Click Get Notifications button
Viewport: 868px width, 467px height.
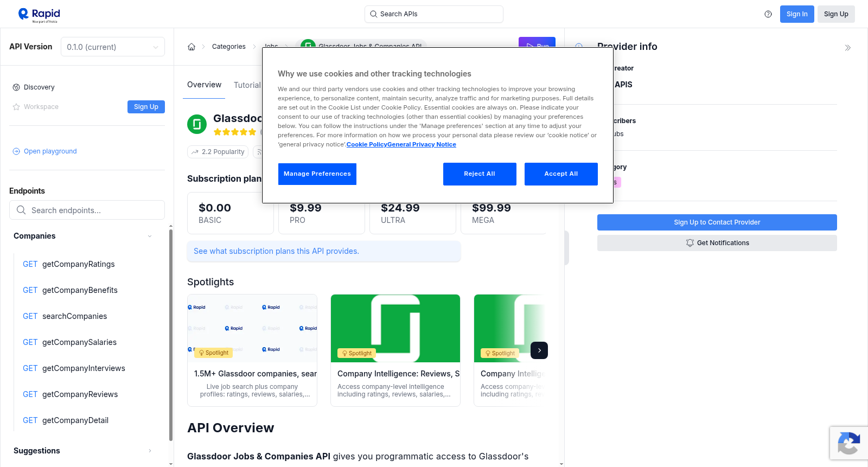click(x=717, y=243)
